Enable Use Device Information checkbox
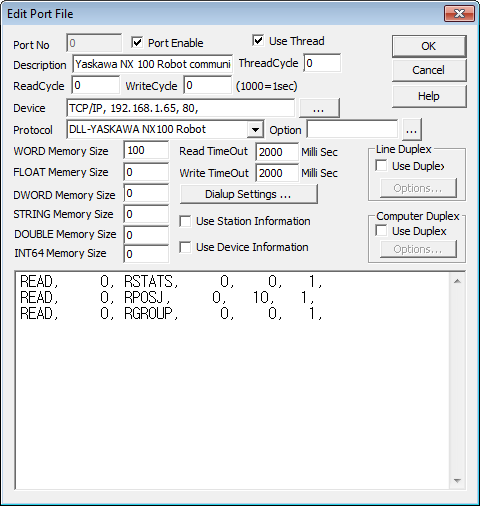Viewport: 480px width, 506px height. point(185,247)
